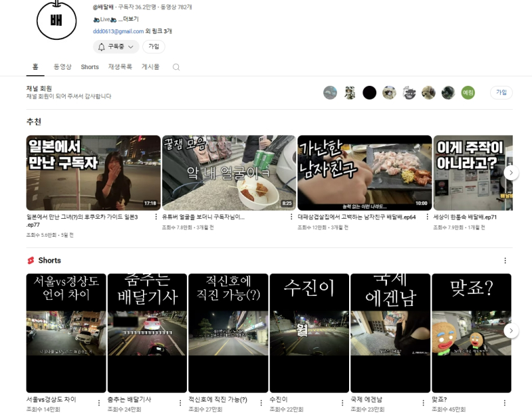Image resolution: width=532 pixels, height=415 pixels.
Task: Click 가입 button next to 구독중
Action: pyautogui.click(x=154, y=47)
